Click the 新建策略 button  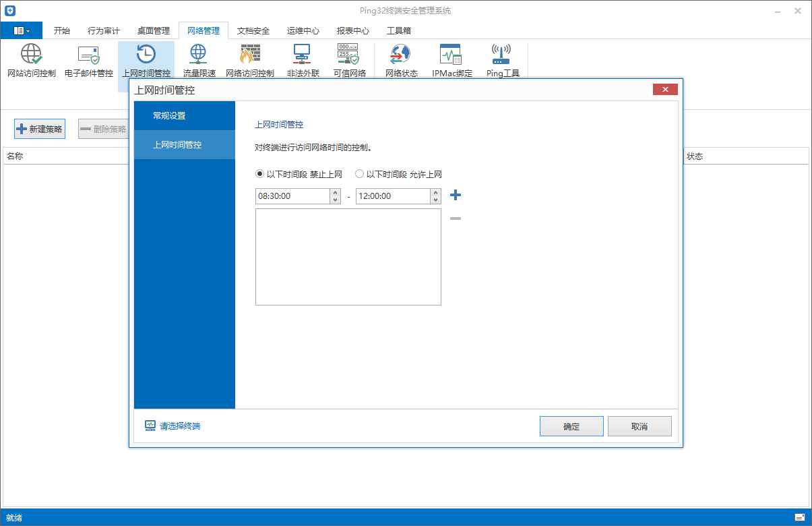[x=40, y=129]
